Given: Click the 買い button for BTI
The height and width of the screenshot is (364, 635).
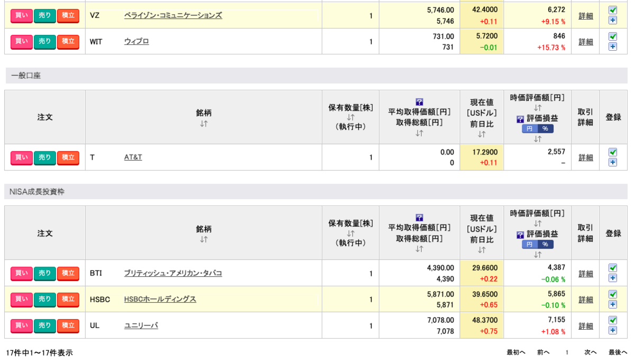Looking at the screenshot, I should click(22, 274).
